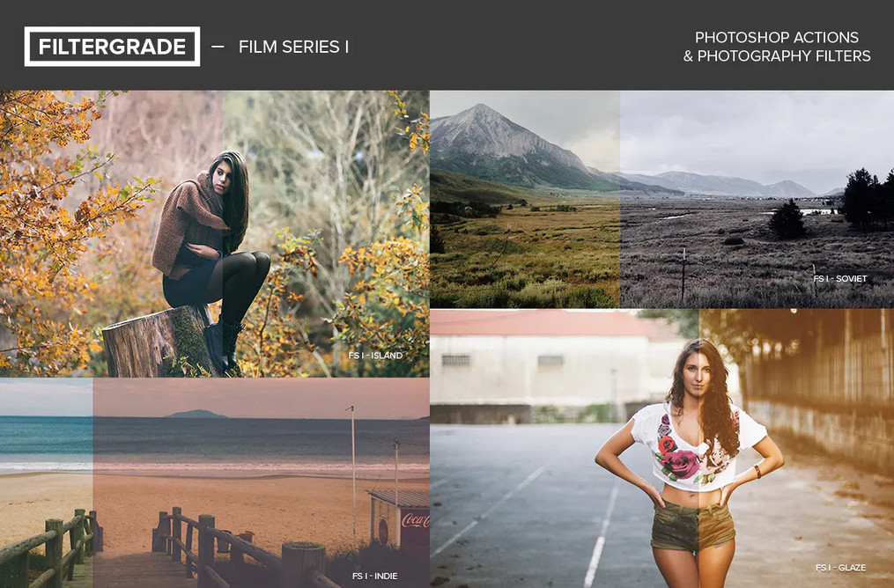This screenshot has height=588, width=894.
Task: Select the FS I - INDIE label
Action: [x=374, y=576]
